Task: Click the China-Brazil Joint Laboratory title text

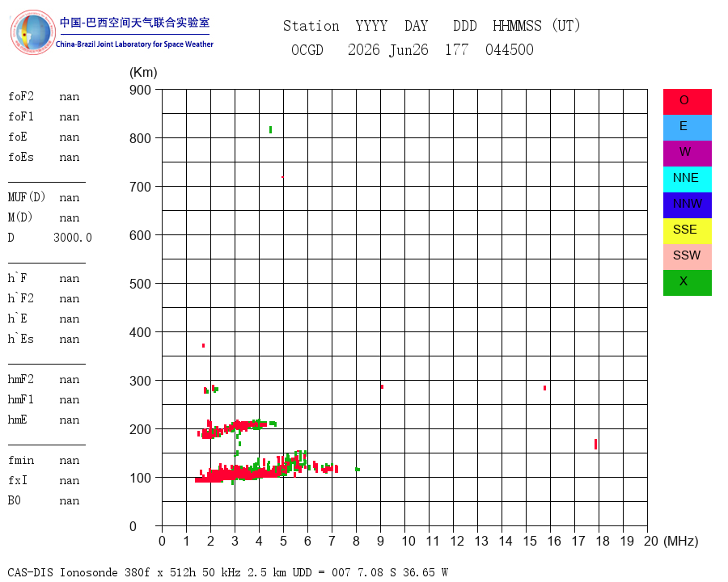Action: [x=134, y=44]
